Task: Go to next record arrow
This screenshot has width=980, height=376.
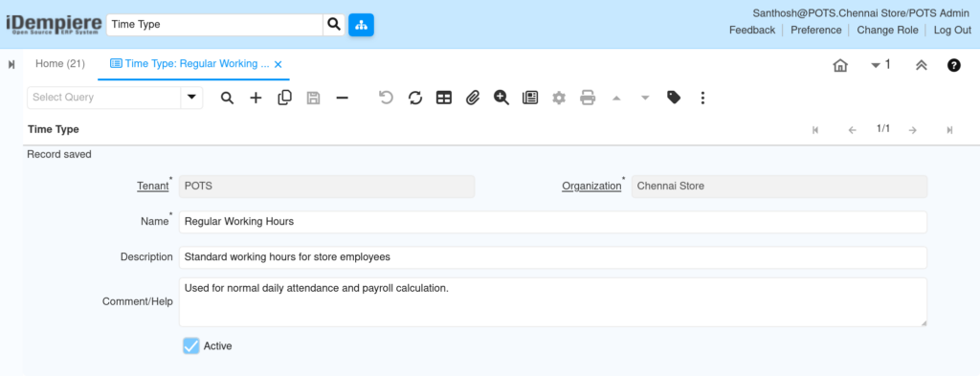Action: [x=912, y=130]
